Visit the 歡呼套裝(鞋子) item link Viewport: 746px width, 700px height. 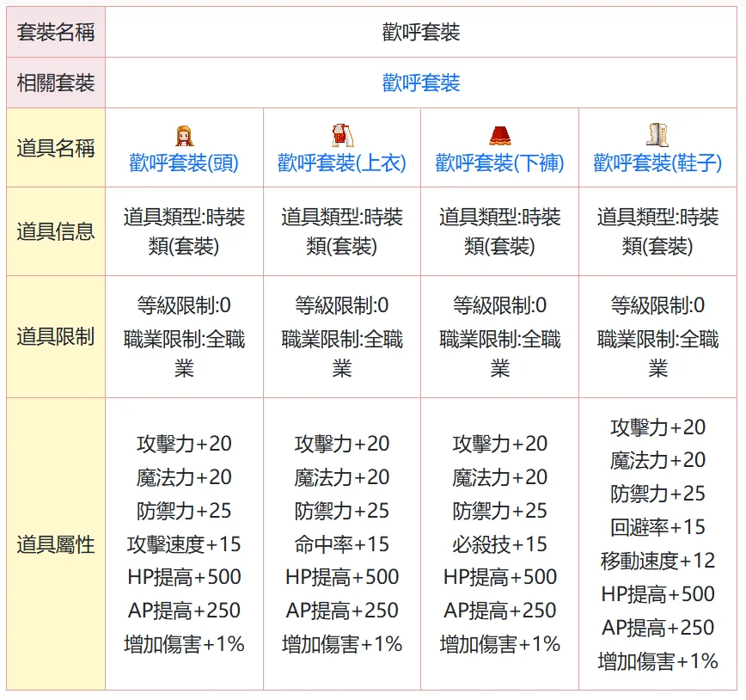click(x=657, y=163)
